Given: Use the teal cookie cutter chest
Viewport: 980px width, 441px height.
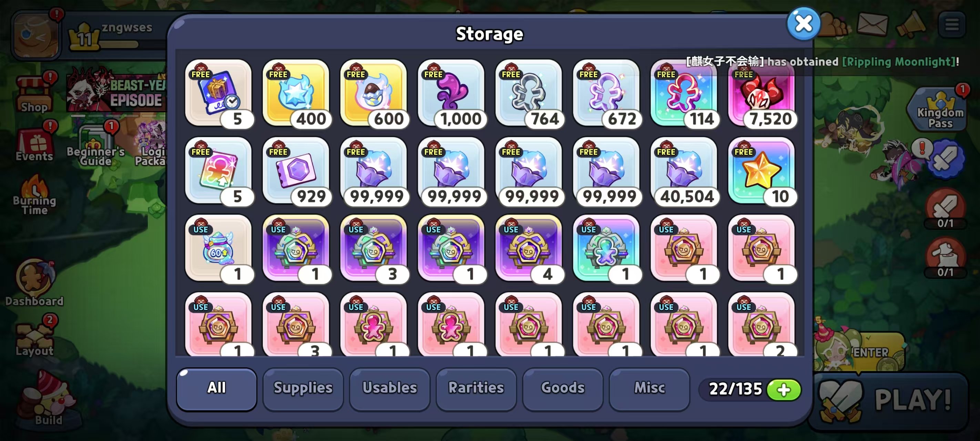Looking at the screenshot, I should (606, 248).
